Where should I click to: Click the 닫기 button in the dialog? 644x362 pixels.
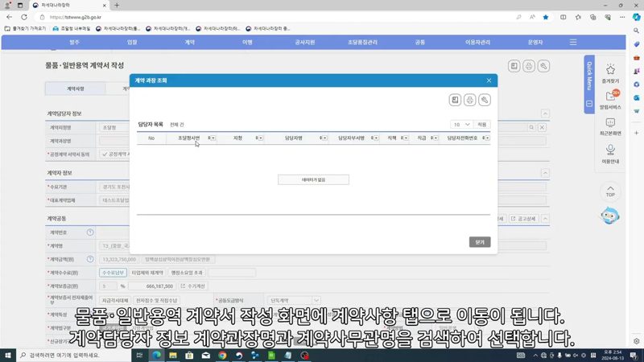click(x=480, y=242)
